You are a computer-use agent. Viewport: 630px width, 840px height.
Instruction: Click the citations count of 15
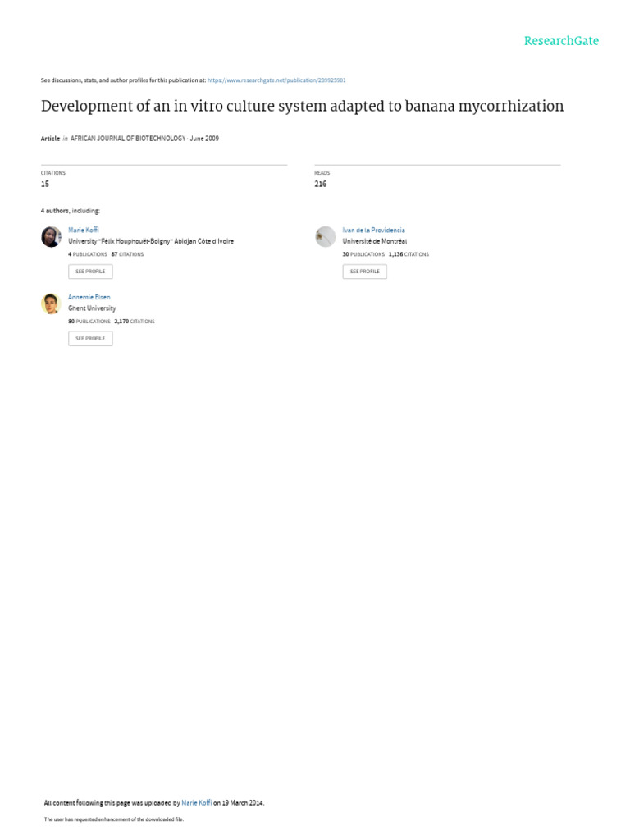(x=45, y=184)
